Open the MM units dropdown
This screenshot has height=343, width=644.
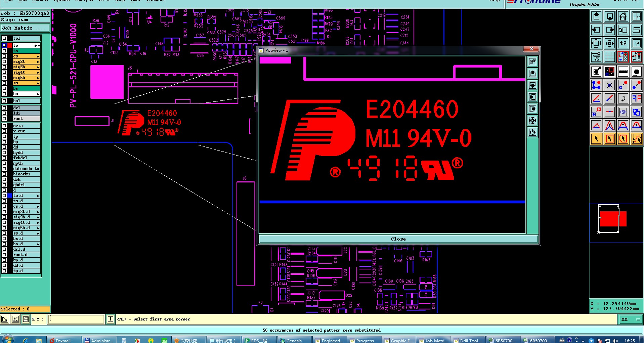[x=631, y=319]
